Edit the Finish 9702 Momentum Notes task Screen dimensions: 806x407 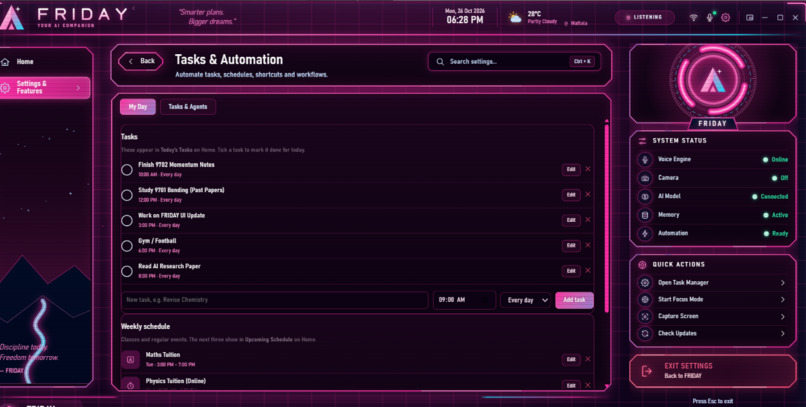tap(571, 169)
